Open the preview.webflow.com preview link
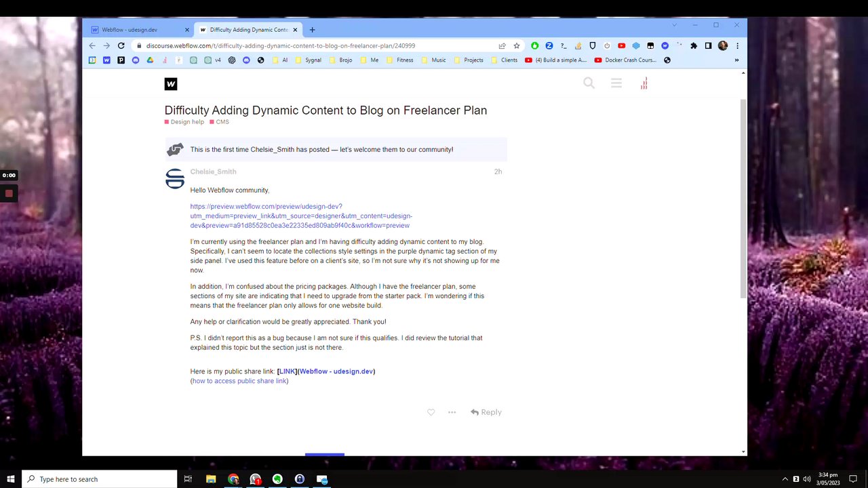Image resolution: width=868 pixels, height=488 pixels. [301, 216]
